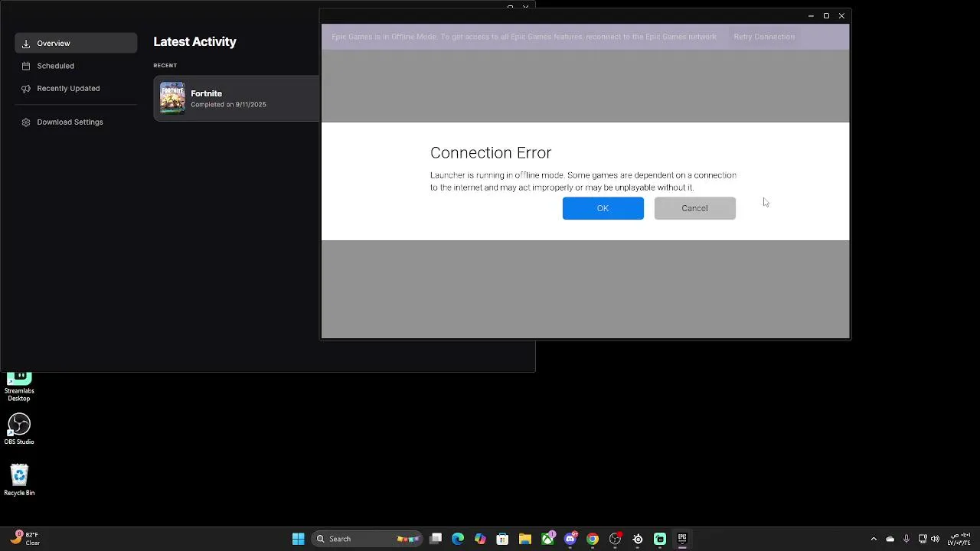Click the OneDrive cloud tray icon
980x551 pixels.
[890, 539]
